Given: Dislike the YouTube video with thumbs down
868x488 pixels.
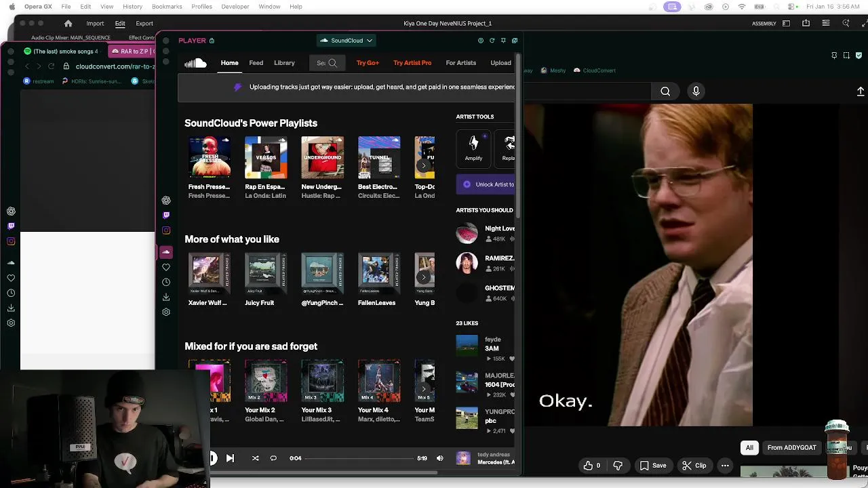Looking at the screenshot, I should (618, 466).
